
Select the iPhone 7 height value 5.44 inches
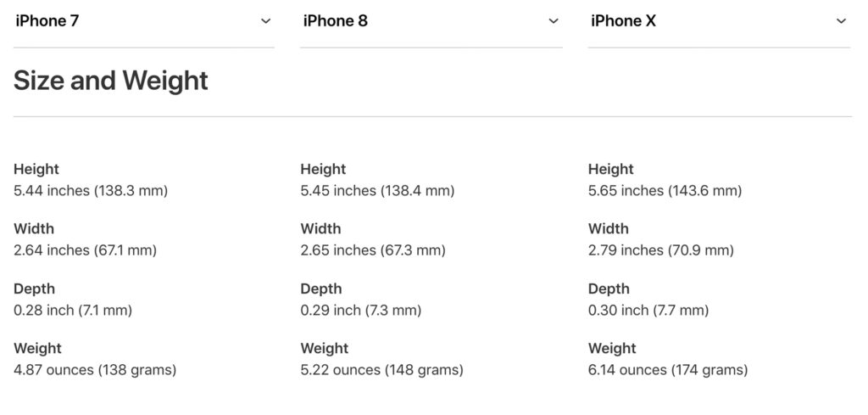[91, 191]
